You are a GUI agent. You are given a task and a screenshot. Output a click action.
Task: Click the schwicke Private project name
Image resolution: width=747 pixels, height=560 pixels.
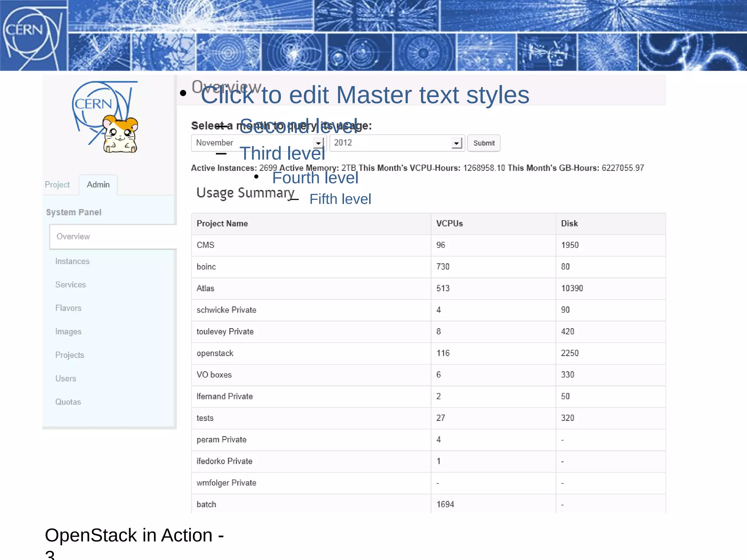point(227,310)
